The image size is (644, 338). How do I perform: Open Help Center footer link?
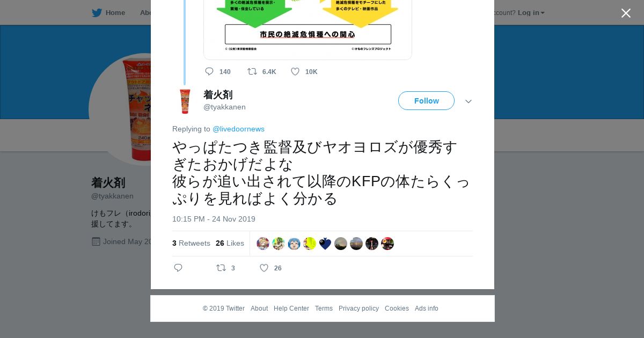pos(291,308)
